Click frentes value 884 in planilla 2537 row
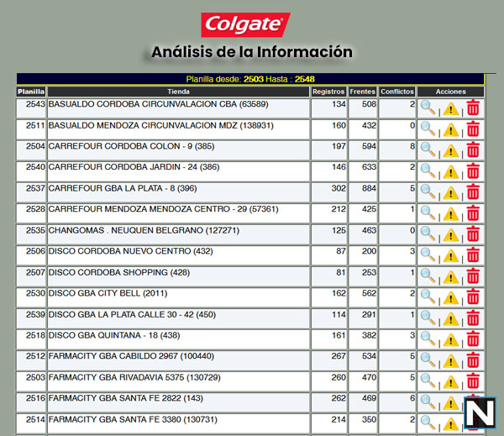This screenshot has width=504, height=436. pyautogui.click(x=369, y=188)
